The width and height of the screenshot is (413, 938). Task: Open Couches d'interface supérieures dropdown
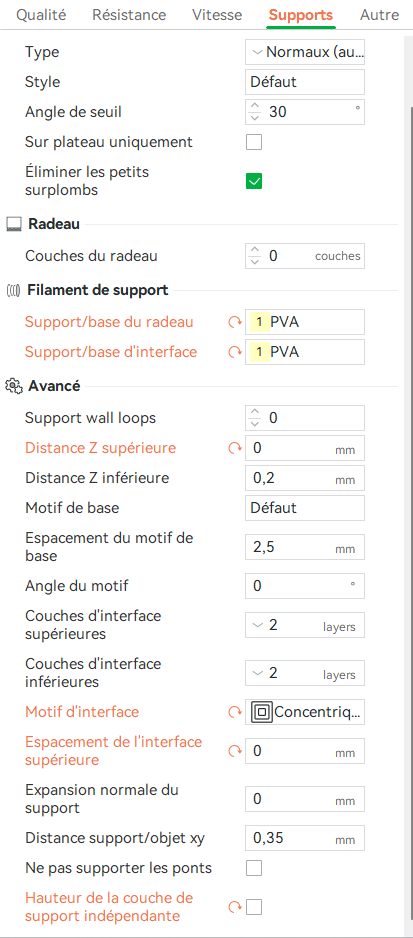pyautogui.click(x=305, y=625)
